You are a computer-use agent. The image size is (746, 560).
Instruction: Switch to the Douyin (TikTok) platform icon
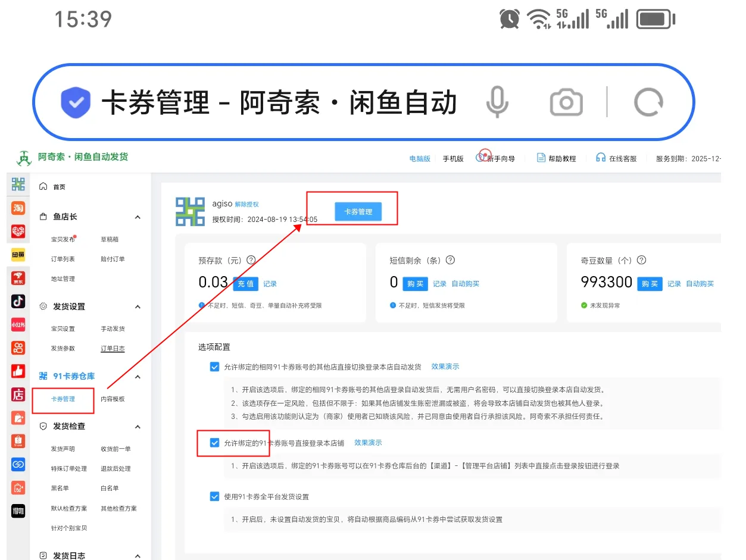pos(18,301)
